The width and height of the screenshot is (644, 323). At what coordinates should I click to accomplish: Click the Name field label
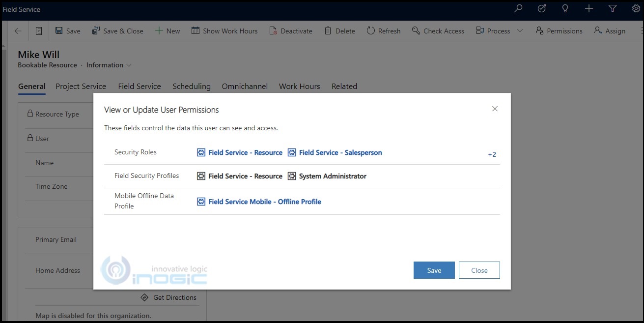45,163
